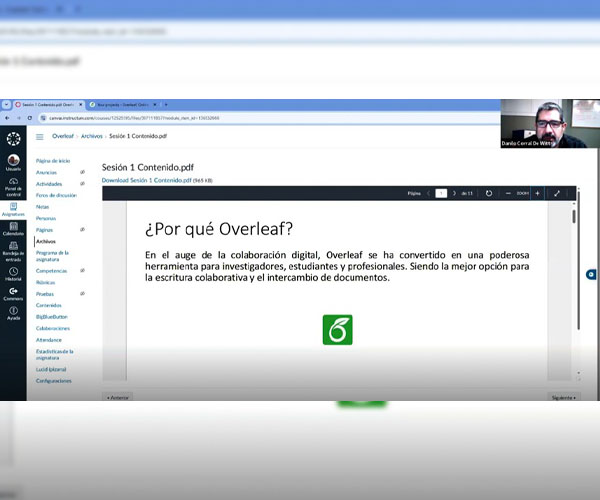Viewport: 600px width, 500px height.
Task: Open Programa de la asignatura link
Action: [x=52, y=256]
